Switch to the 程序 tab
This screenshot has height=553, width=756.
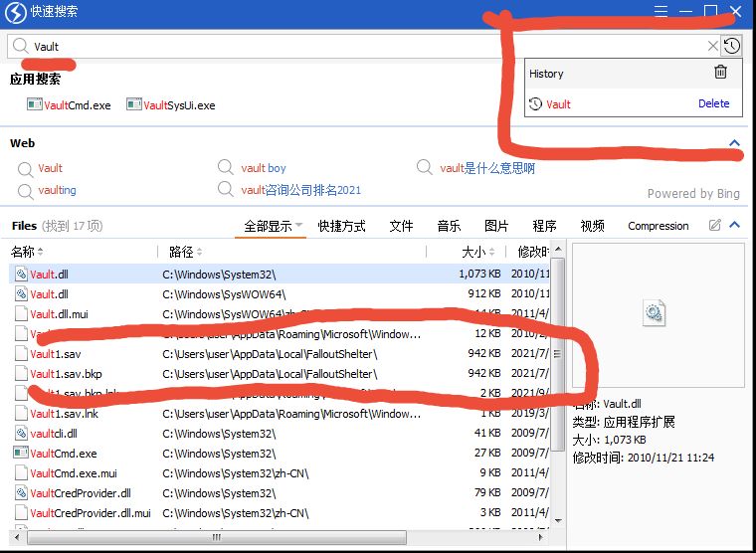[x=544, y=226]
